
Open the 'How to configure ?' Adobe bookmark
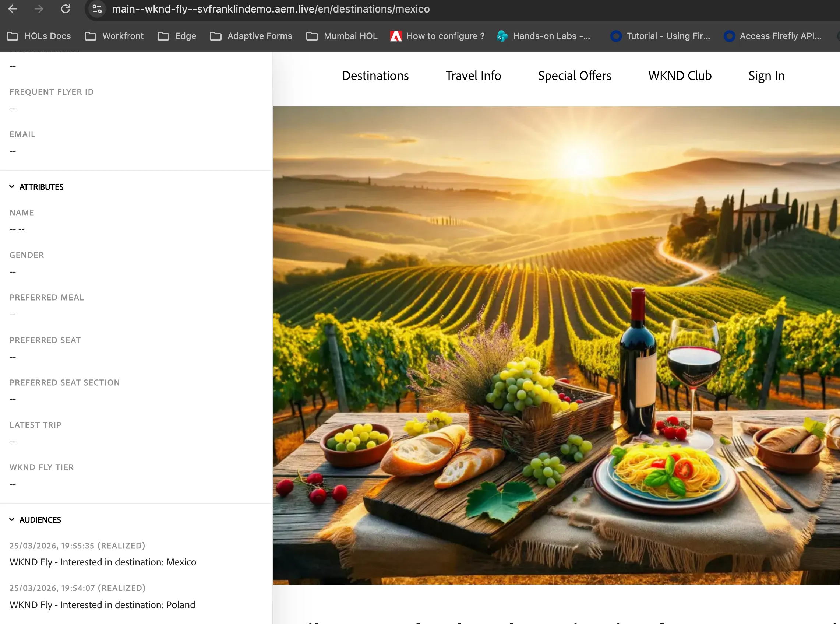pyautogui.click(x=437, y=36)
